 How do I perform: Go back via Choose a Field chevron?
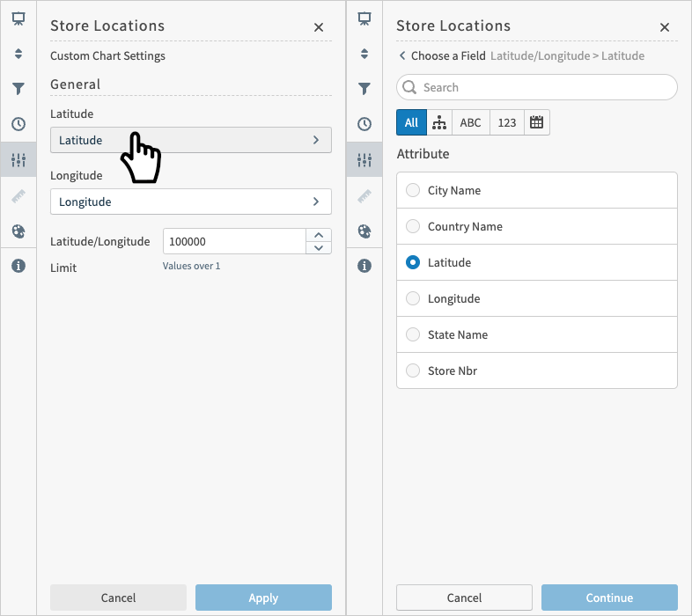click(x=402, y=55)
